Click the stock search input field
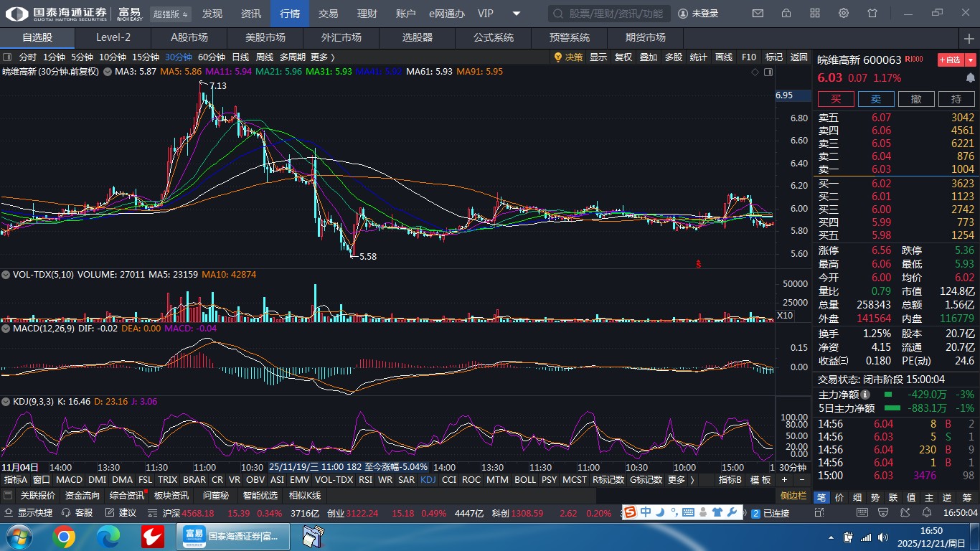980x551 pixels. (x=610, y=14)
